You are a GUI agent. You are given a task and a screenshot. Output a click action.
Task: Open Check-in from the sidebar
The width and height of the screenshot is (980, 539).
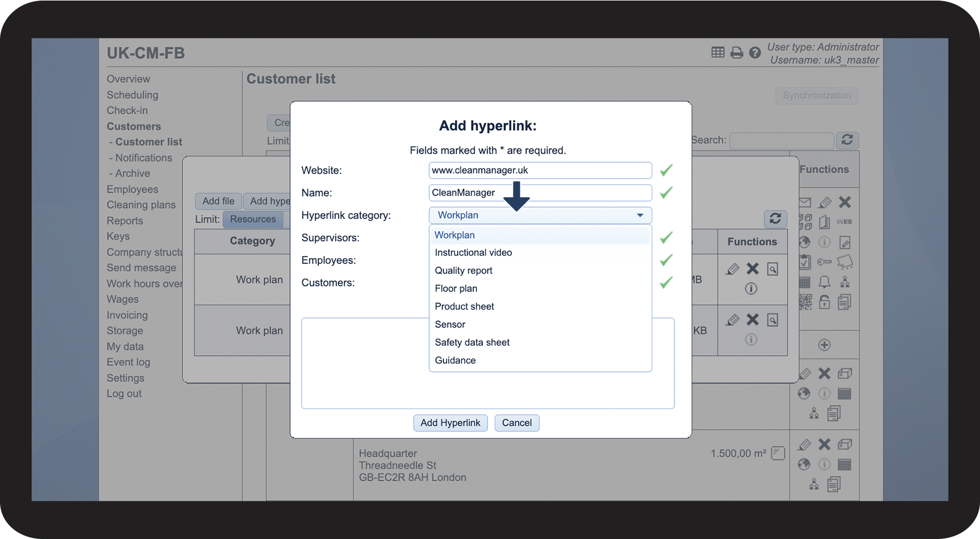click(127, 110)
